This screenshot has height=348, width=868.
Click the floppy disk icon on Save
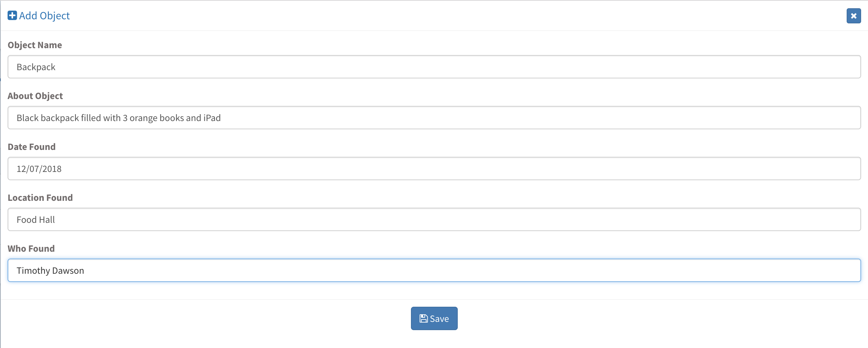click(x=423, y=319)
